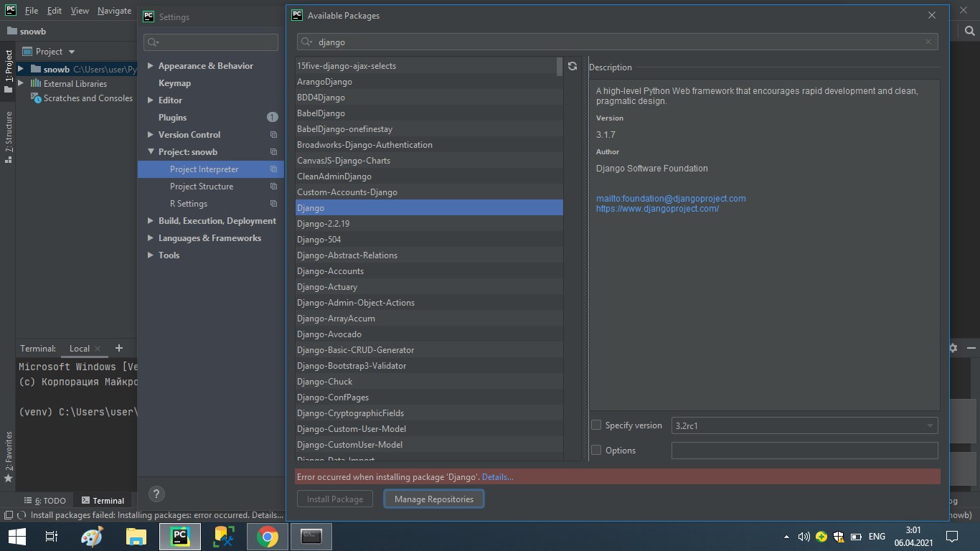
Task: Expand the Editor settings section
Action: click(x=151, y=100)
